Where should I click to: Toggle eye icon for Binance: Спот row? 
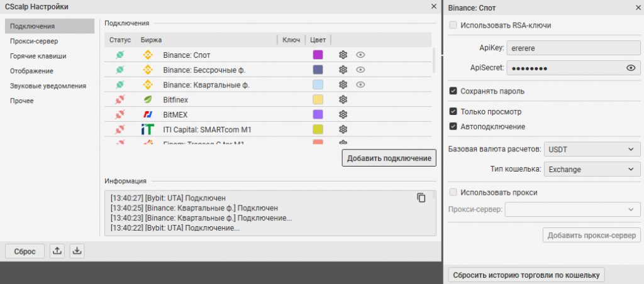(360, 55)
